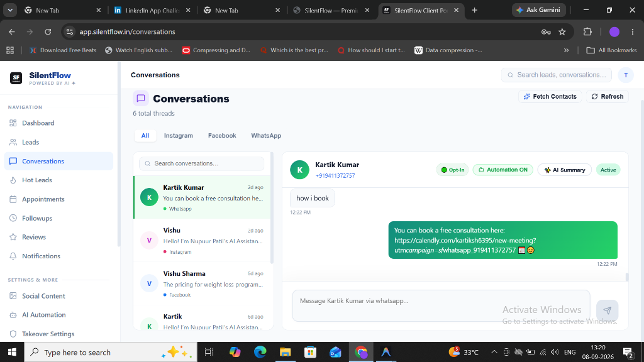Click the Kartik Kumar avatar in chat header
Viewport: 644px width, 362px height.
300,170
